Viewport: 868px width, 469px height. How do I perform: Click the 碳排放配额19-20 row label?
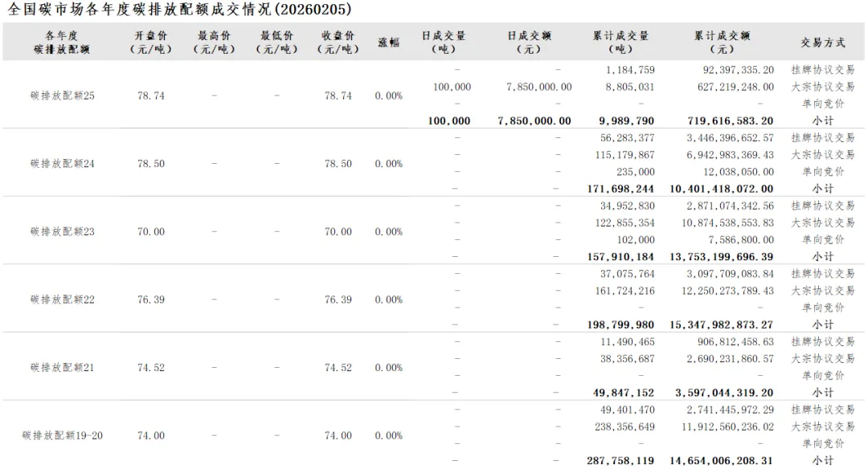coord(63,436)
